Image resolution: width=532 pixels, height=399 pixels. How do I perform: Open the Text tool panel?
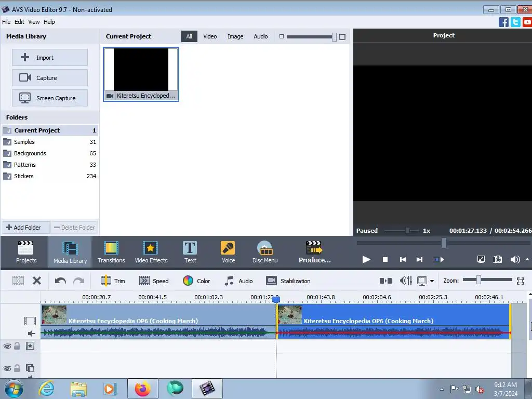coord(190,252)
